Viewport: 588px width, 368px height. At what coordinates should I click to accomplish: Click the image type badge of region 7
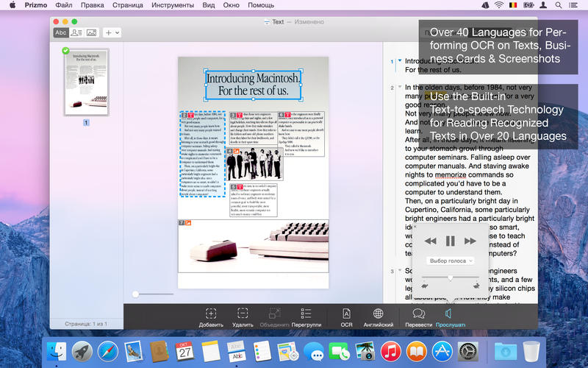188,223
